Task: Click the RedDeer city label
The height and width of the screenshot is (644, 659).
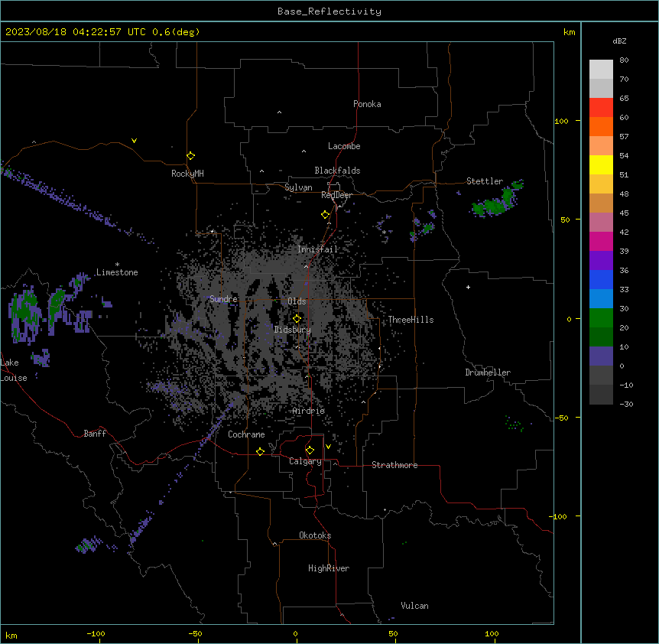Action: (x=336, y=195)
